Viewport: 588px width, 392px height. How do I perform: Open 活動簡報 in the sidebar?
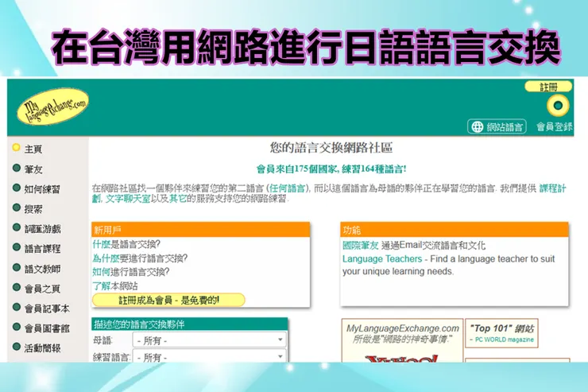[x=42, y=348]
